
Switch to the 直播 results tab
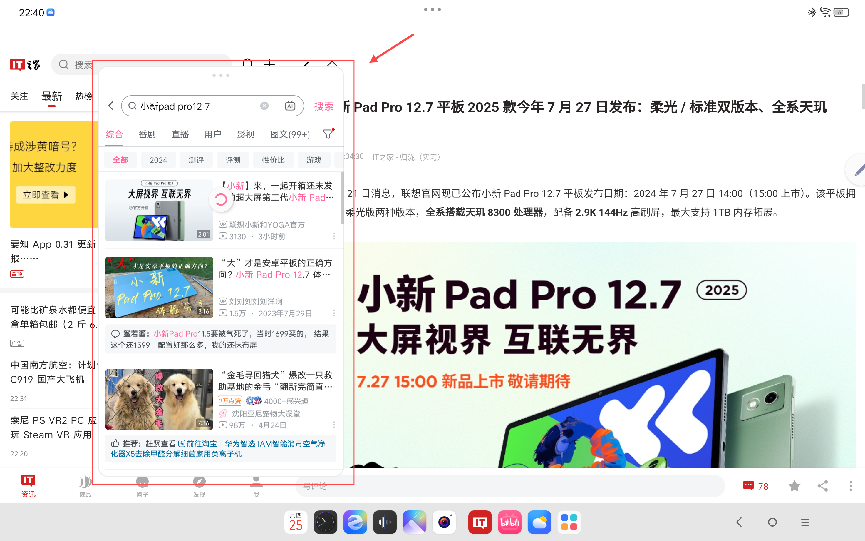[x=180, y=134]
